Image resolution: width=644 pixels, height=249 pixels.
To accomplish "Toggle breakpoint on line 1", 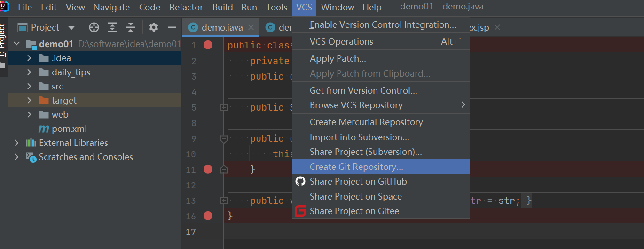I will [208, 45].
